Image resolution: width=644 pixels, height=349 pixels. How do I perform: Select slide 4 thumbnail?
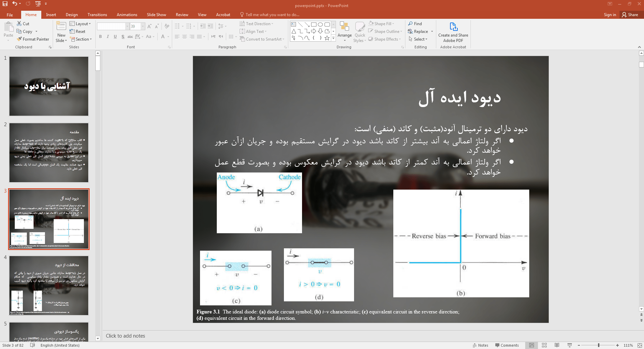[x=49, y=286]
